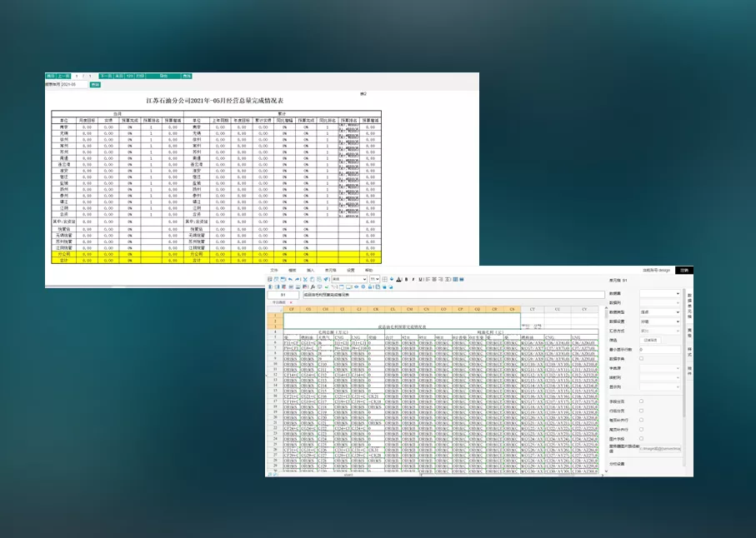Click 下一页 button in report window
This screenshot has width=756, height=538.
click(106, 76)
